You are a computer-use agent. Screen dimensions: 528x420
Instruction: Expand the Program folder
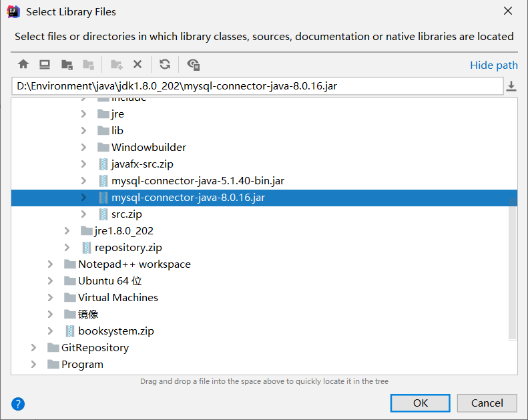[x=33, y=365]
